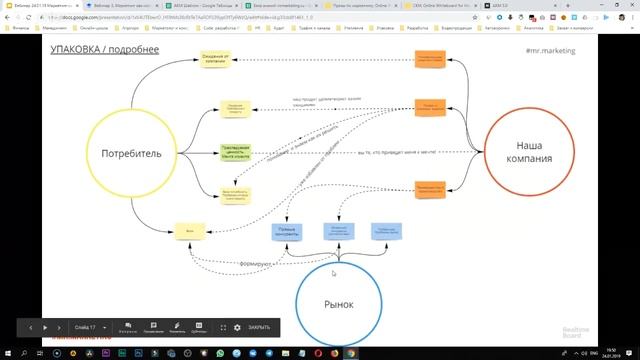Click browser back arrow
The width and height of the screenshot is (640, 360).
click(x=7, y=18)
